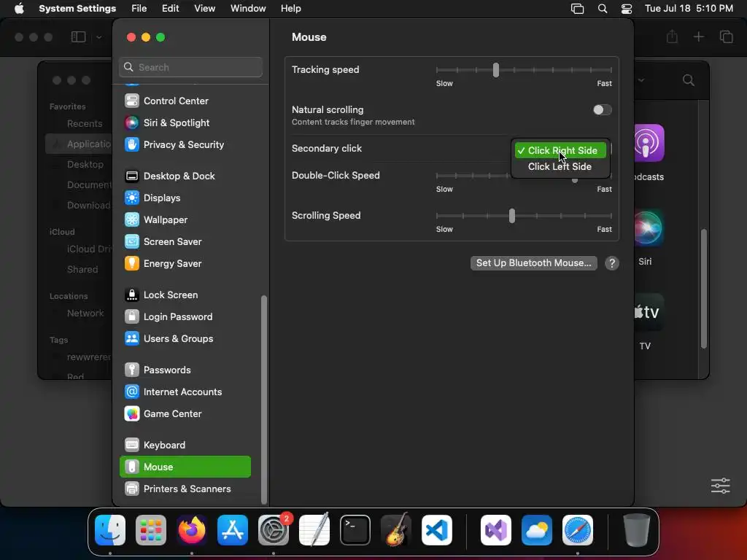Open Lock Screen settings
Screen dimensions: 747x560
coord(185,295)
